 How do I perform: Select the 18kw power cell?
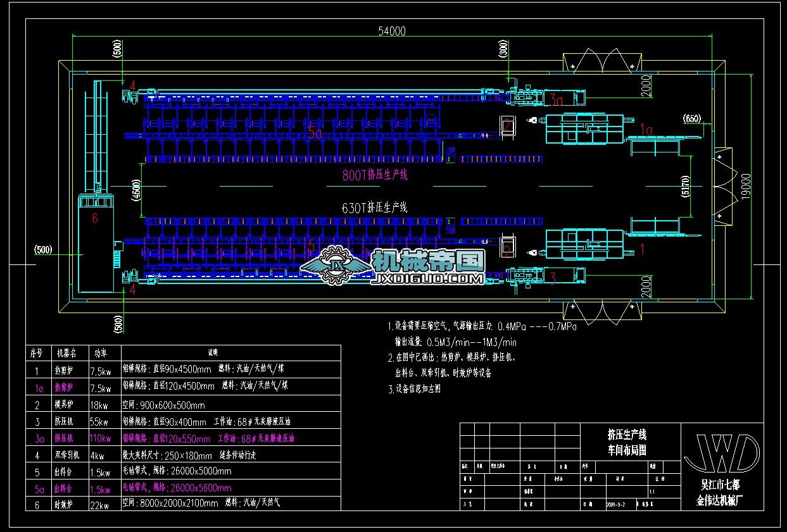(99, 405)
